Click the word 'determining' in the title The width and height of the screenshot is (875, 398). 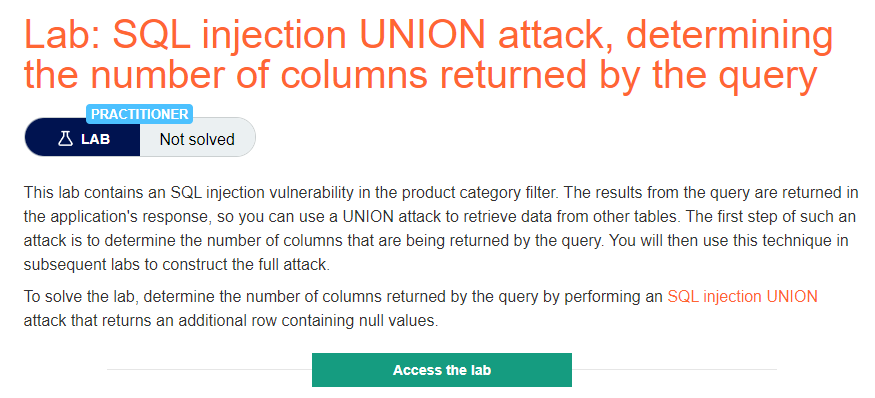(730, 36)
